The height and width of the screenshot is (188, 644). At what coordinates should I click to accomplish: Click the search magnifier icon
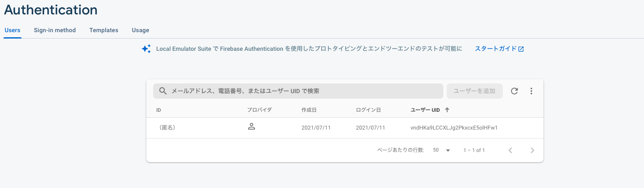tap(163, 91)
